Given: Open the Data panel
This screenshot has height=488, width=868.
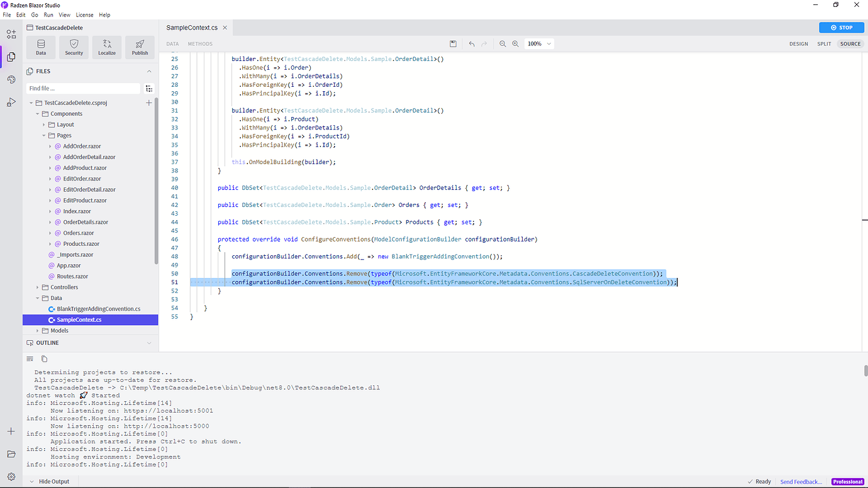Looking at the screenshot, I should click(40, 47).
